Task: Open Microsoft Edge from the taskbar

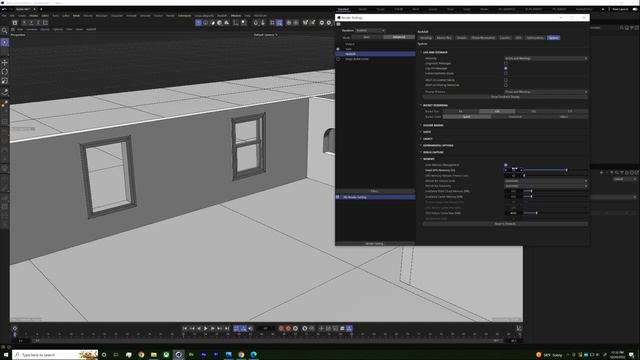Action: pyautogui.click(x=253, y=355)
